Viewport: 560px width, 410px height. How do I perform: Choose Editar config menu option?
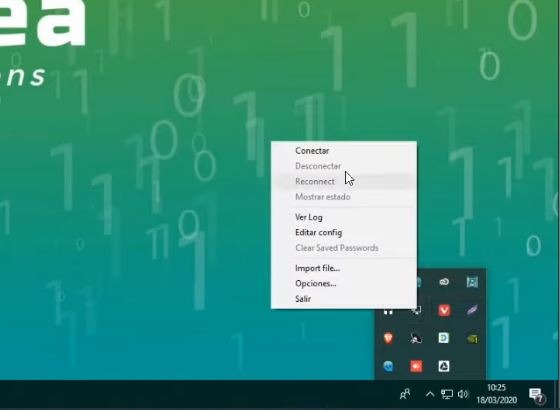coord(344,232)
